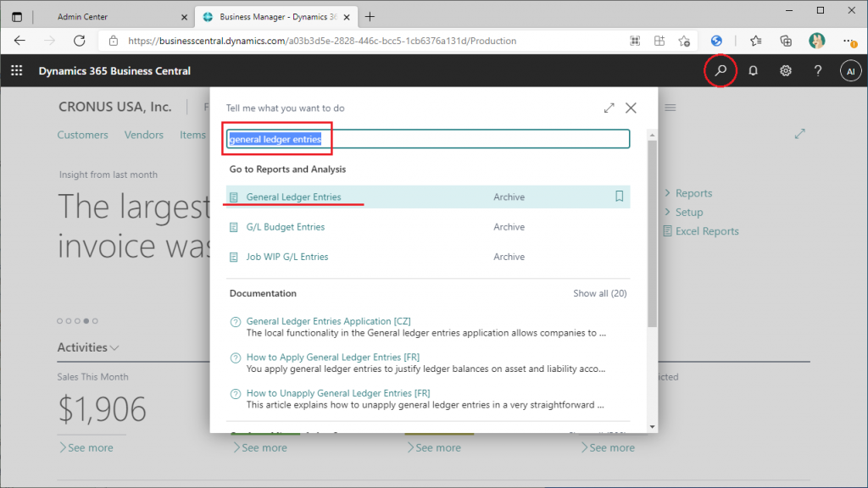868x488 pixels.
Task: Bookmark the General Ledger Entries result
Action: (619, 197)
